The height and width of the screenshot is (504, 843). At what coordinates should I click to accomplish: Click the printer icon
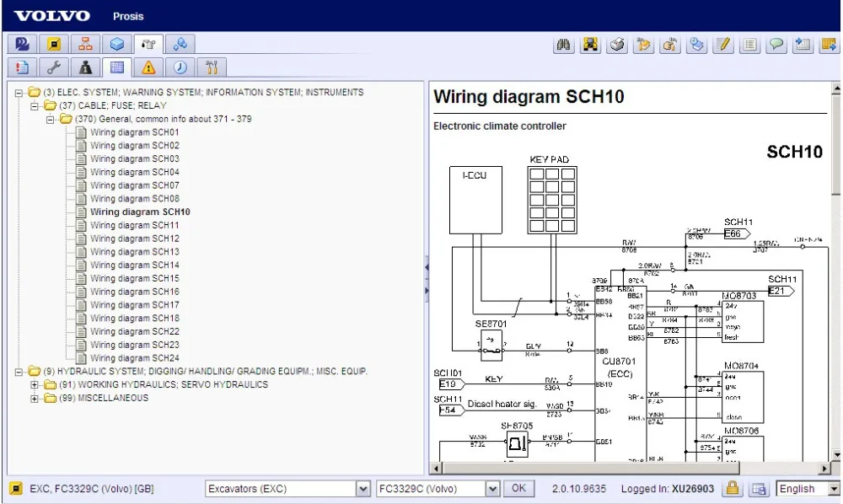click(617, 46)
